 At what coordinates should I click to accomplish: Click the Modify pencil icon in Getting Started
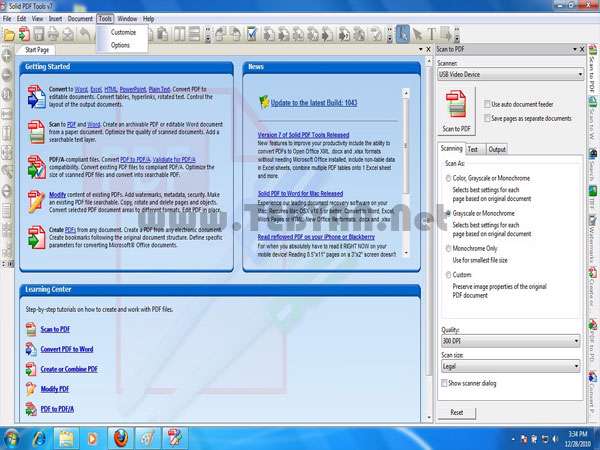click(36, 202)
